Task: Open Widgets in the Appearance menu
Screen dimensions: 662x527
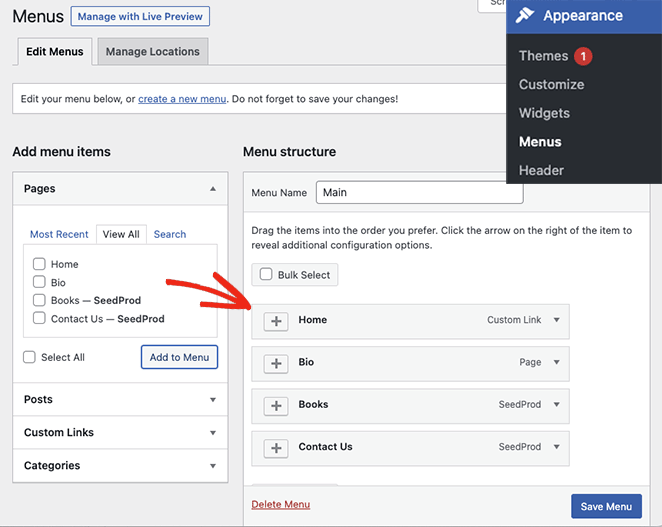Action: pos(544,113)
